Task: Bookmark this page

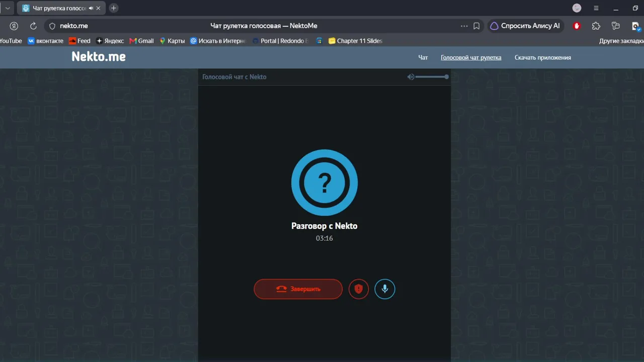Action: point(476,26)
